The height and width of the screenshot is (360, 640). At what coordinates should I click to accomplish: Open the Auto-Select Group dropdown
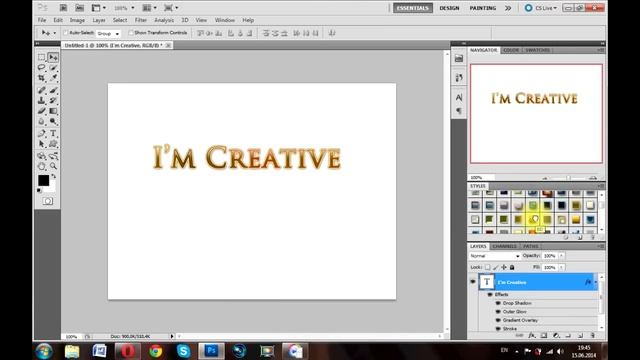108,33
